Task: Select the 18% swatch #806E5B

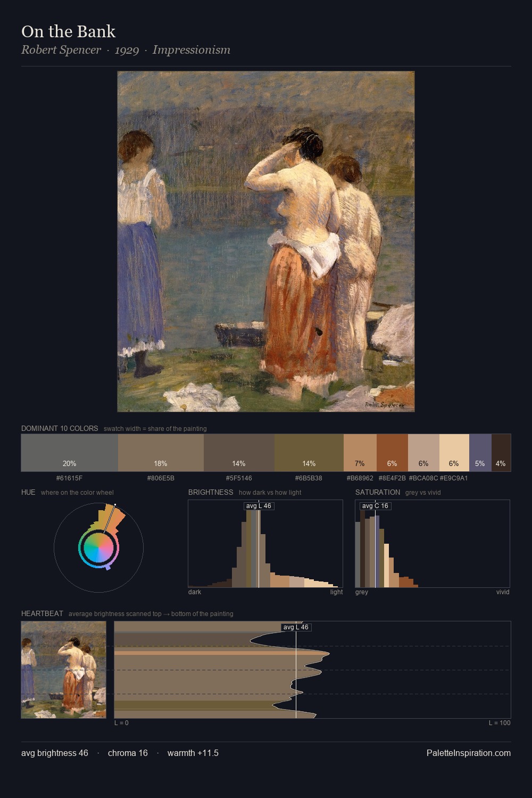Action: tap(161, 453)
